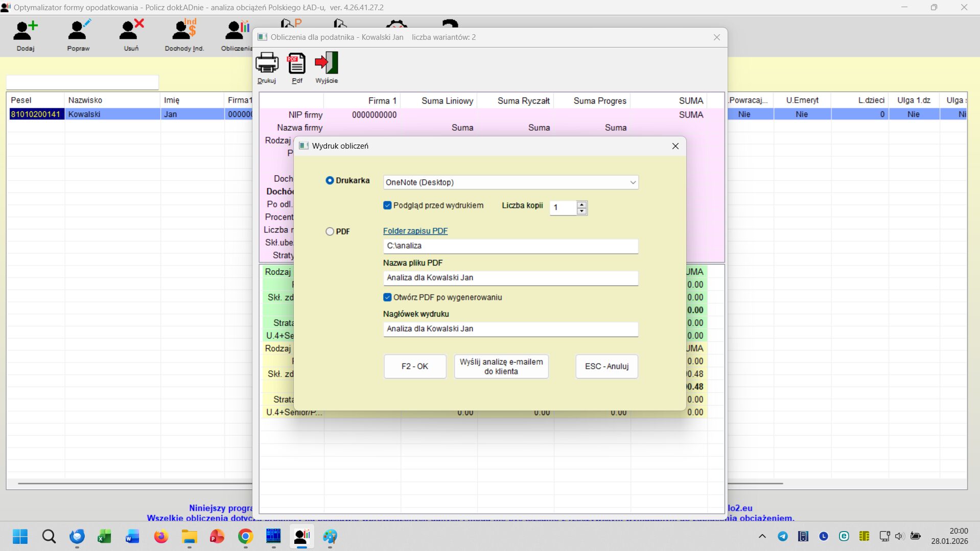Decrease Liczba kopii with down arrow
The image size is (980, 551).
tap(581, 211)
